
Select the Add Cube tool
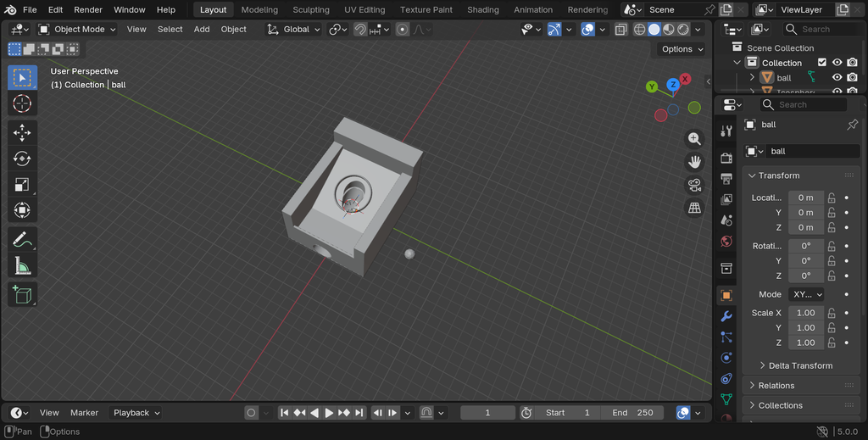tap(22, 294)
